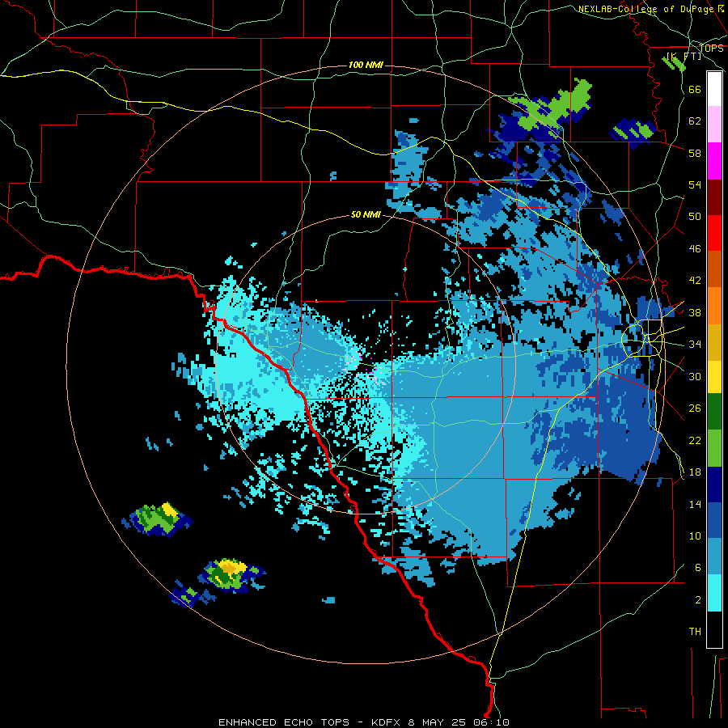Viewport: 728px width, 728px height.
Task: Click the white 66 kft color band
Action: click(714, 89)
